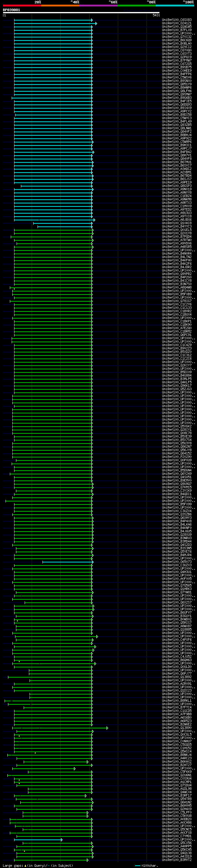Click the green alignment bar for UniRef100_Q13890
197x868 pixels.
60,728
